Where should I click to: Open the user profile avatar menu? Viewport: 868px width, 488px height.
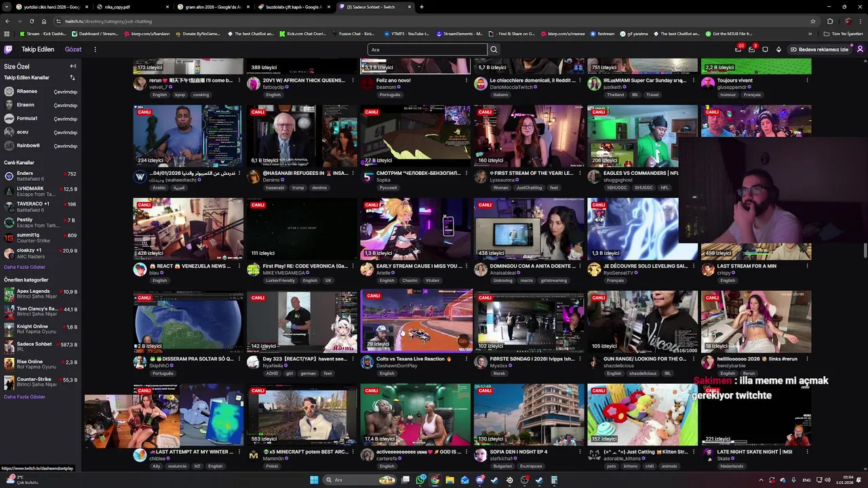point(860,49)
